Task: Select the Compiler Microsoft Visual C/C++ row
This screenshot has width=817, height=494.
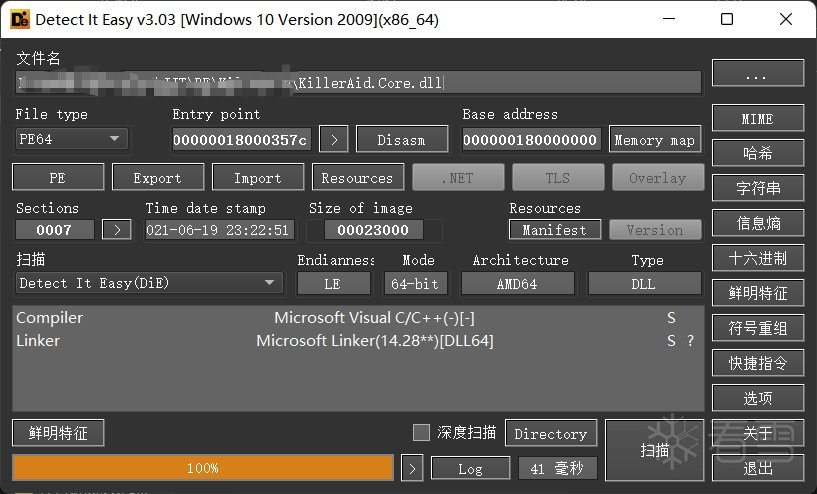Action: click(358, 317)
